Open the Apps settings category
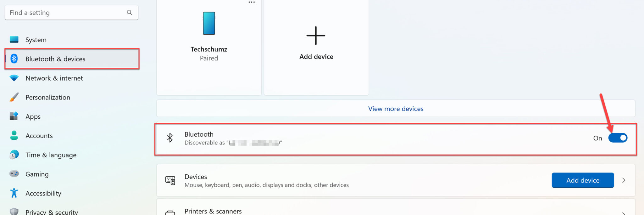The image size is (644, 215). click(33, 116)
